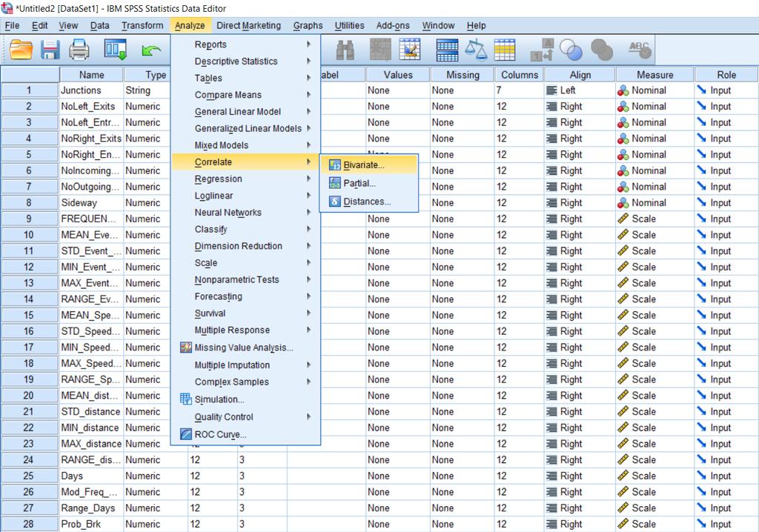This screenshot has width=759, height=532.
Task: Click the greyed Insert Cases icon
Action: click(x=380, y=50)
